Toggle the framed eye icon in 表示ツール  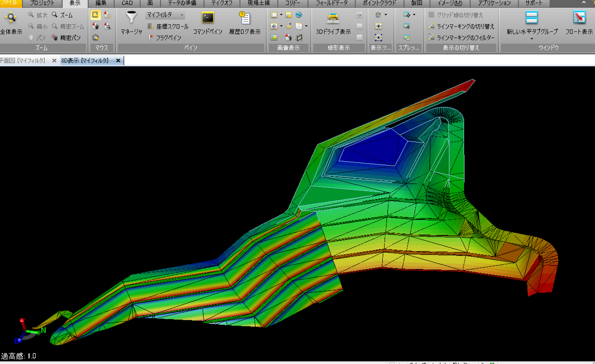(x=378, y=37)
